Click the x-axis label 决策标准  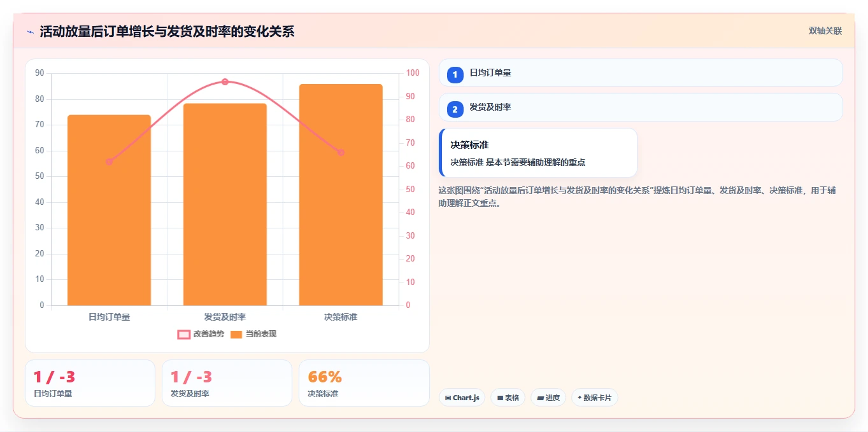(341, 317)
